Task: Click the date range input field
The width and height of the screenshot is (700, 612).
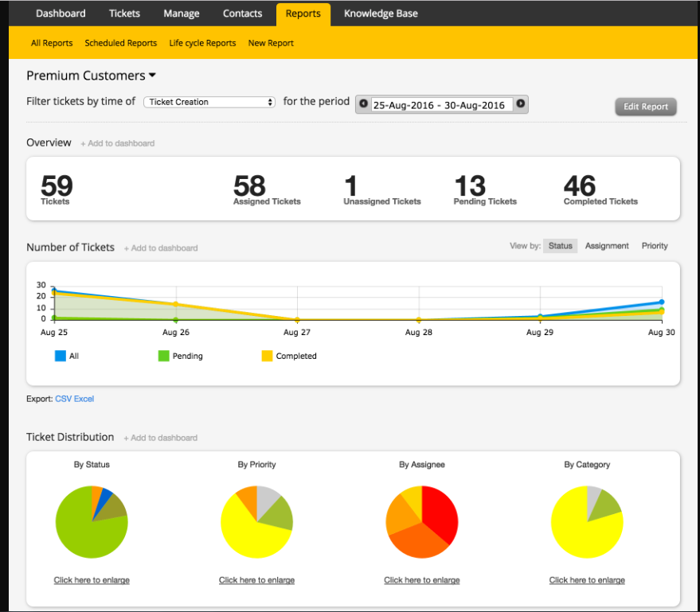Action: point(439,105)
